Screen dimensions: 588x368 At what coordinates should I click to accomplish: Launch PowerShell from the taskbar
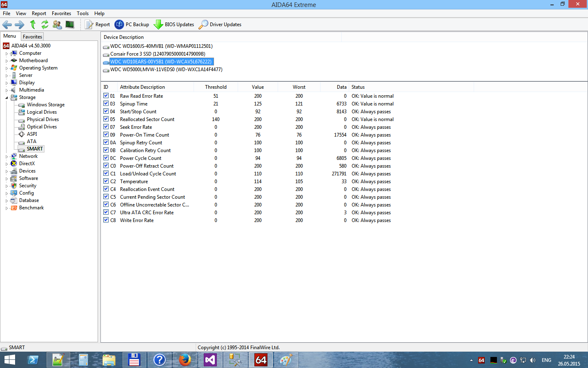(33, 360)
